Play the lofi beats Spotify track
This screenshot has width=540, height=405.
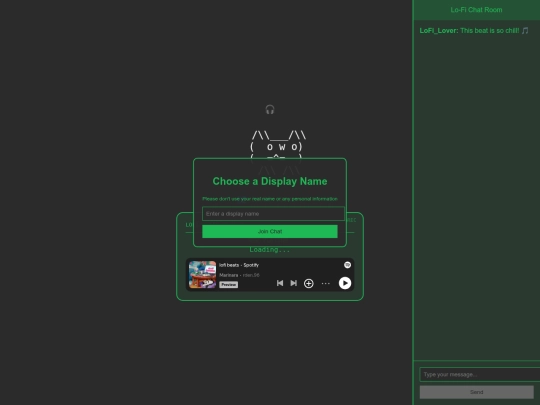[345, 283]
